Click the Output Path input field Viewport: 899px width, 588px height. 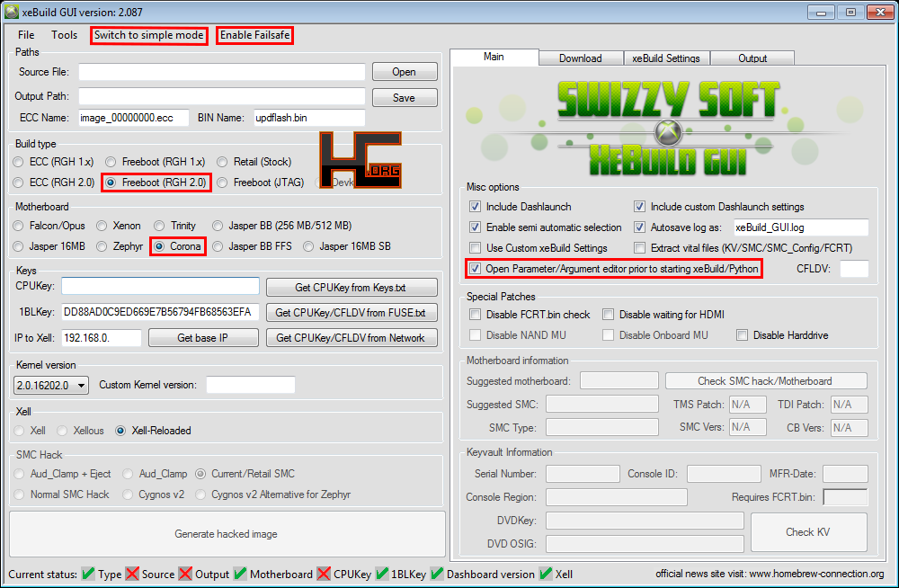pos(222,96)
